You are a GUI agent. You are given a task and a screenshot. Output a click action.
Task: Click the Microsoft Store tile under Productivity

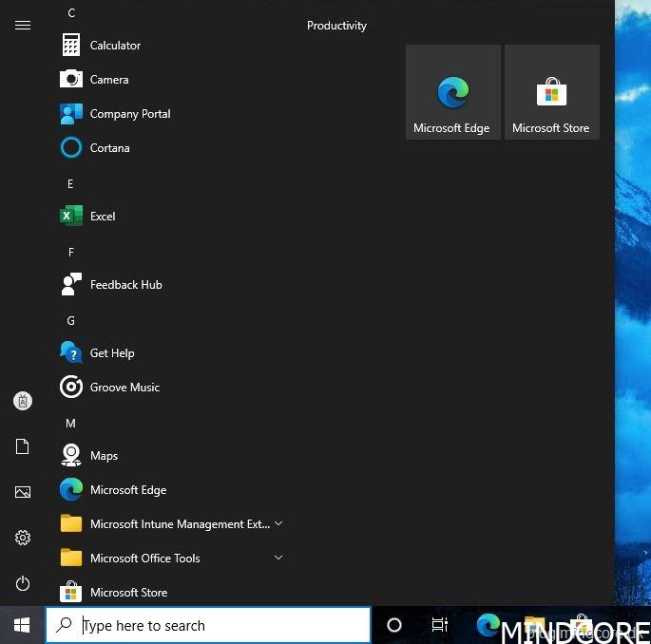pyautogui.click(x=551, y=93)
